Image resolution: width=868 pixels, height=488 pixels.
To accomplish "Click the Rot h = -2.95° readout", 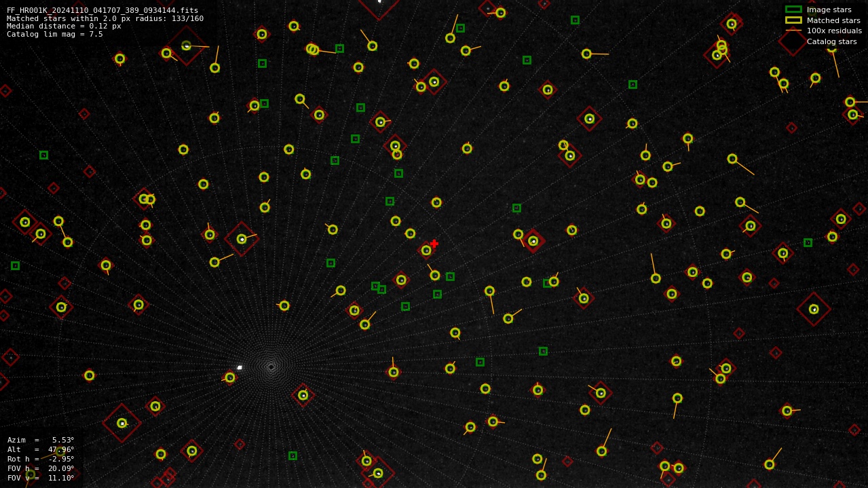I will click(x=41, y=459).
